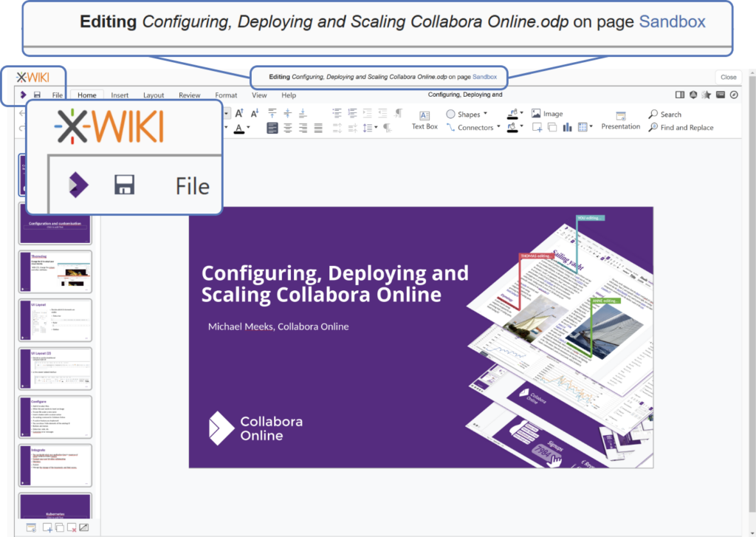Start the Presentation slideshow
This screenshot has width=756, height=537.
(620, 120)
